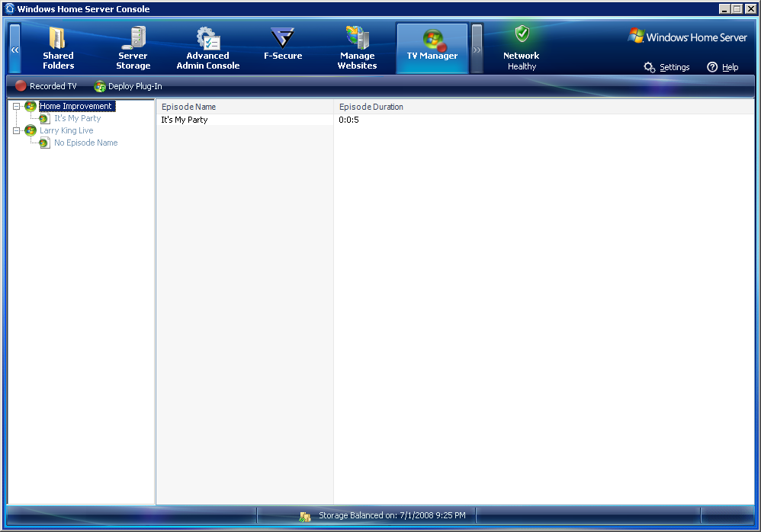
Task: Close the Windows Home Server Console window
Action: [750, 8]
